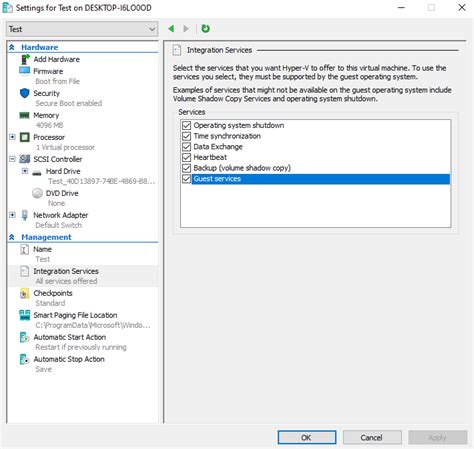This screenshot has height=449, width=474.
Task: Click the green refresh icon
Action: coord(205,29)
